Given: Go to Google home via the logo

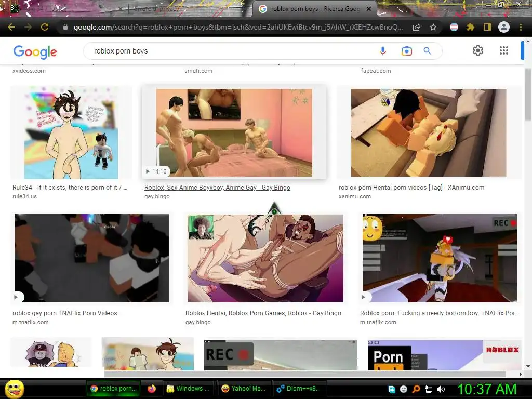Looking at the screenshot, I should coord(35,51).
